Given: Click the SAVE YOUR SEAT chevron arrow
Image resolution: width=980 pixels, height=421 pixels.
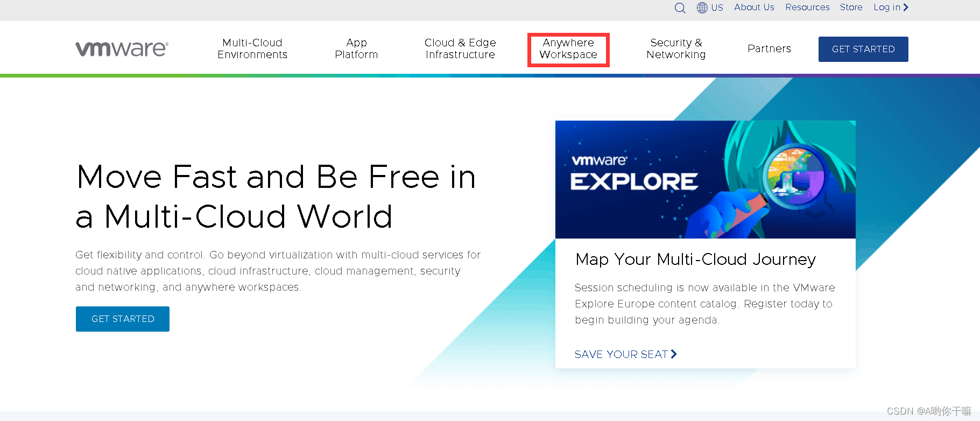Looking at the screenshot, I should 674,354.
